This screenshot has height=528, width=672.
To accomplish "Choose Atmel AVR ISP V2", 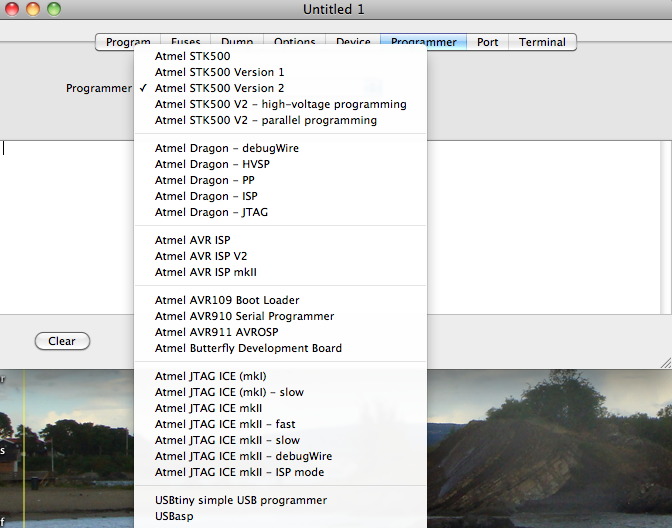I will [x=281, y=256].
